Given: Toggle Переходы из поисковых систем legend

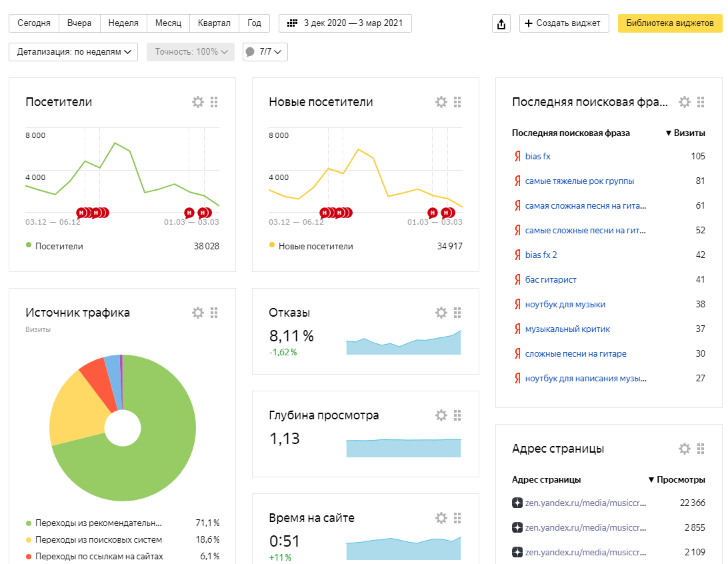Looking at the screenshot, I should coord(94,539).
